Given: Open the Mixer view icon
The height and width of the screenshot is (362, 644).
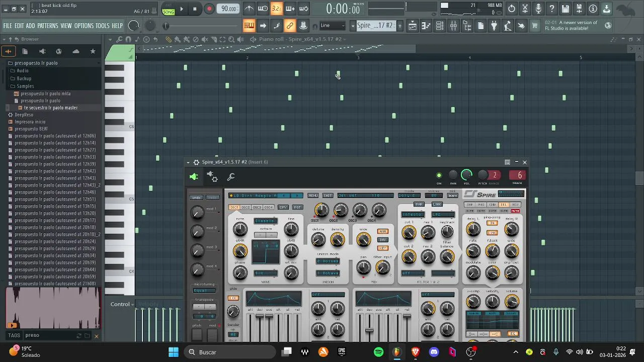Looking at the screenshot, I should pyautogui.click(x=453, y=26).
